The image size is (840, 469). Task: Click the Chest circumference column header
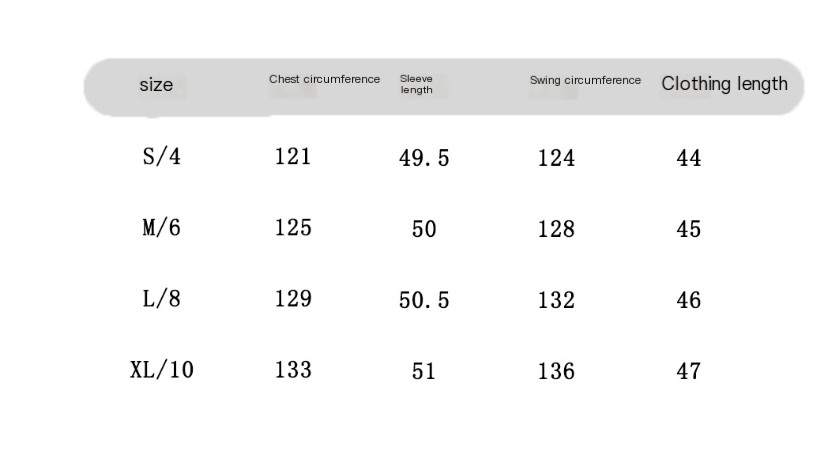324,79
